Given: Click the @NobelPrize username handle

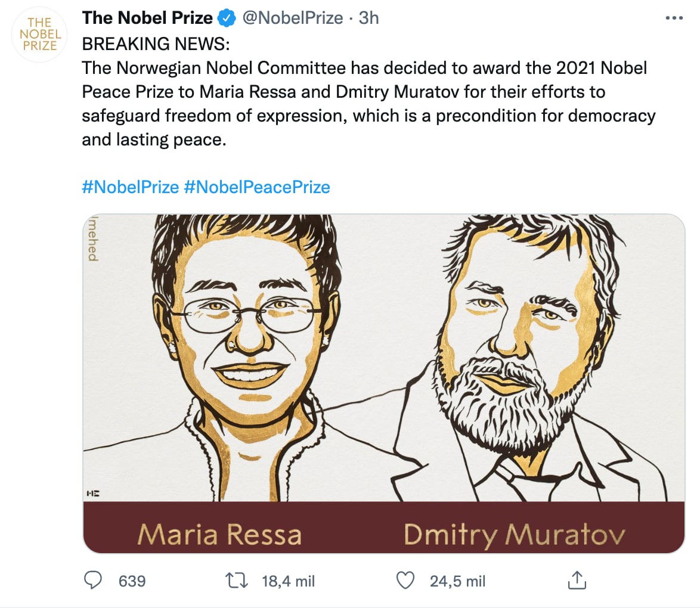Looking at the screenshot, I should (293, 17).
